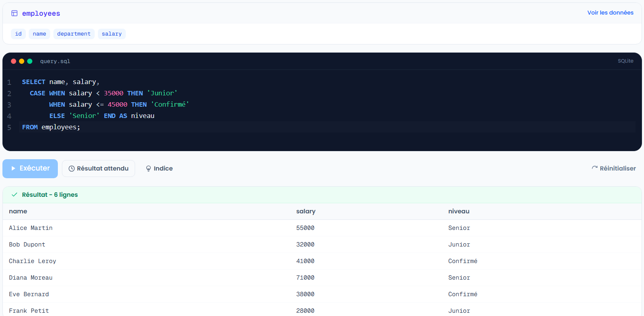
Task: Click line number 1 in the gutter
Action: coord(9,82)
